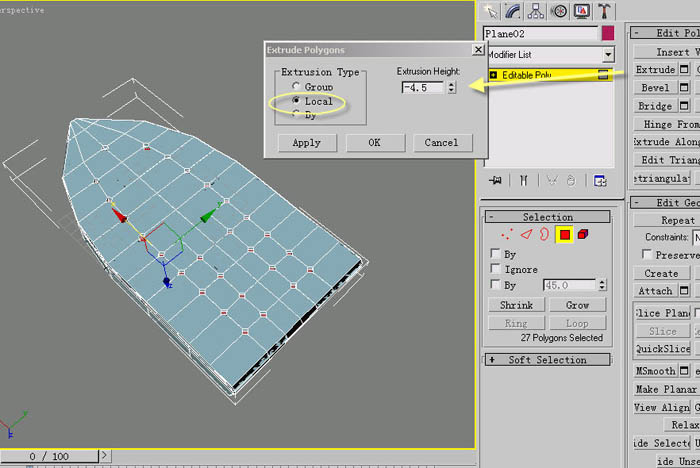This screenshot has height=468, width=700.
Task: Click Cancel in Extrude Polygons dialog
Action: [x=442, y=143]
